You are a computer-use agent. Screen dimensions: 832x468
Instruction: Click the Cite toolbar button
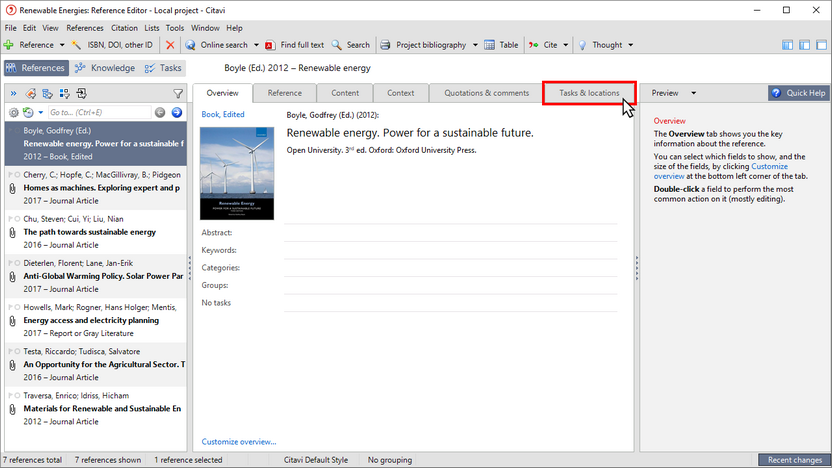coord(543,45)
